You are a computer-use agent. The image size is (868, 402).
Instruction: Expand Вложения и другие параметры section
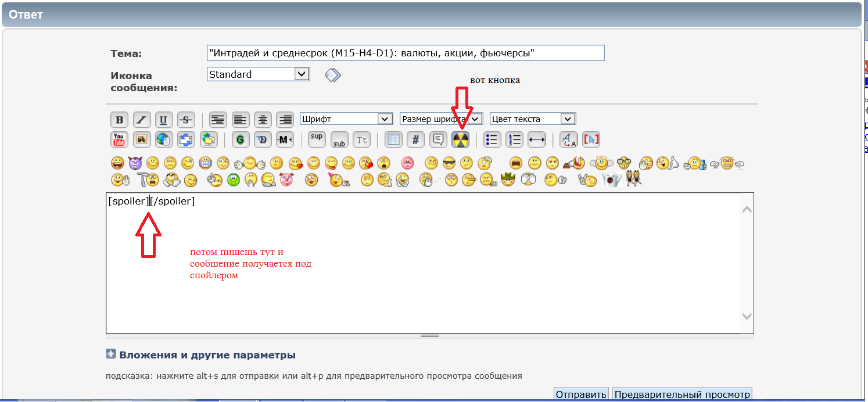click(x=111, y=354)
